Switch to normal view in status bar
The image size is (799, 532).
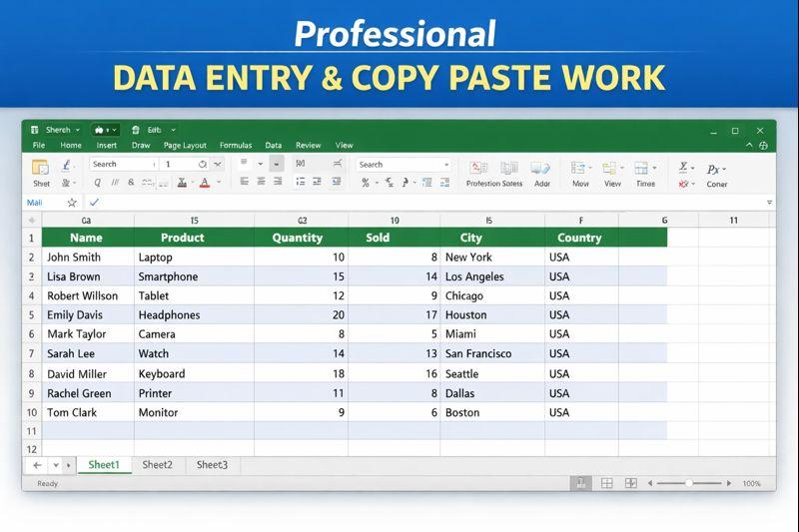click(580, 483)
